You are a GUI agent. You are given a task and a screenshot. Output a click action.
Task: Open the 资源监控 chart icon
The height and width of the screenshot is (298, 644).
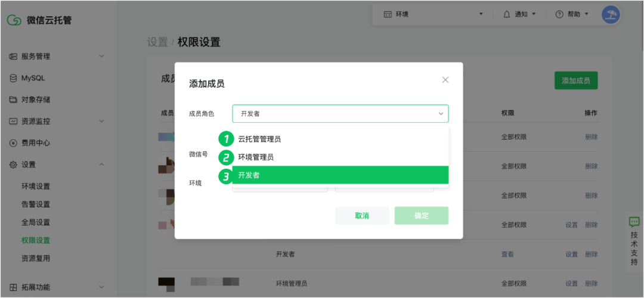point(13,122)
